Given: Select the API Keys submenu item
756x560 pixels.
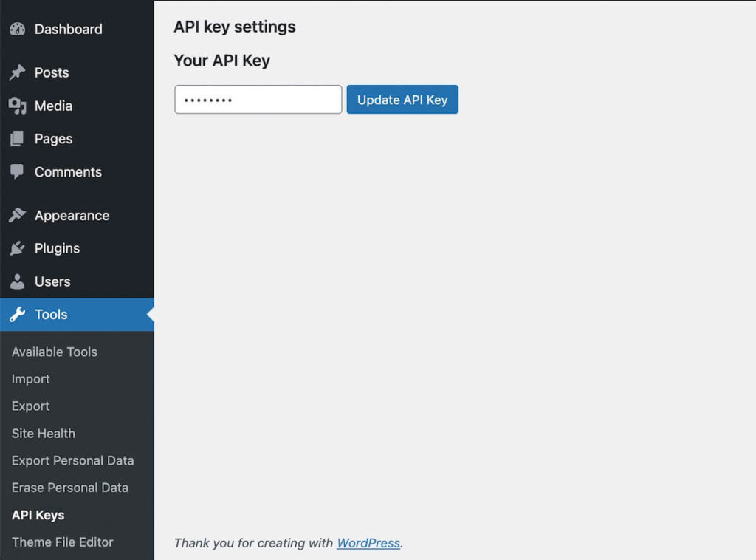Looking at the screenshot, I should pyautogui.click(x=38, y=515).
